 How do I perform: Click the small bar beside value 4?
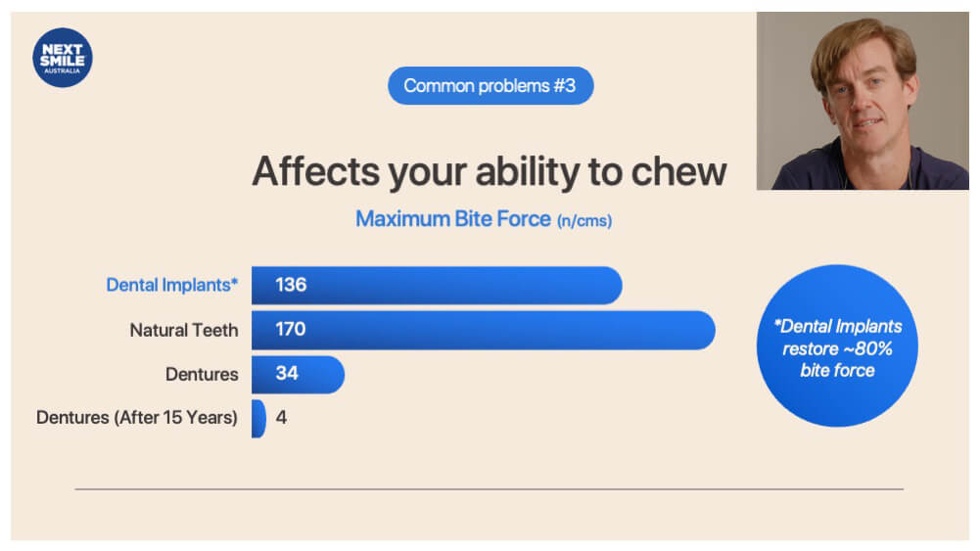point(258,419)
